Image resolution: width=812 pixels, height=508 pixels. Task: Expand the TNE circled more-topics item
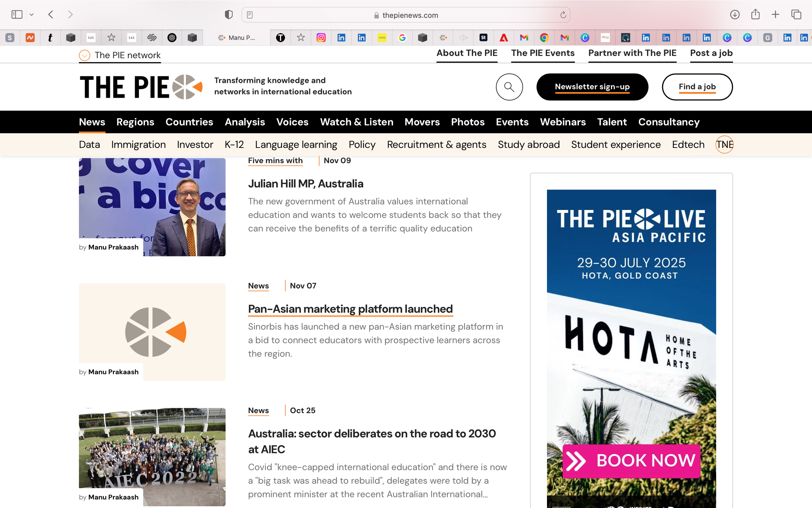pos(724,145)
